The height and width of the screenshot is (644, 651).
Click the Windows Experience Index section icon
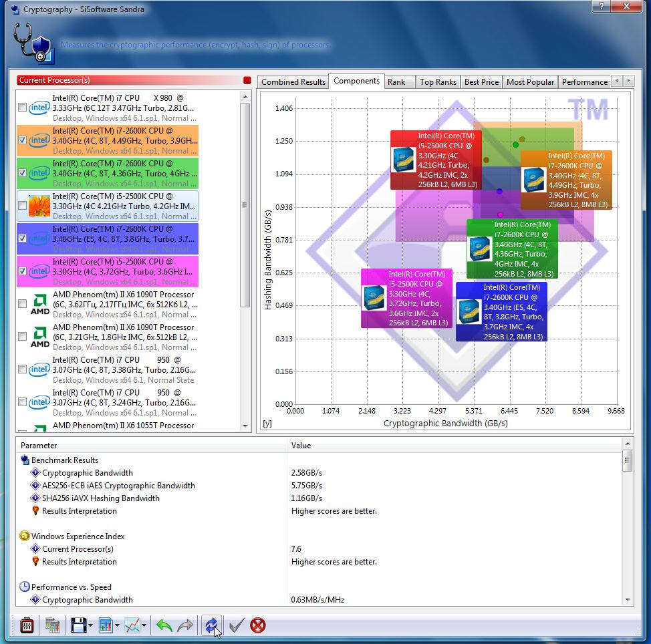tap(25, 536)
